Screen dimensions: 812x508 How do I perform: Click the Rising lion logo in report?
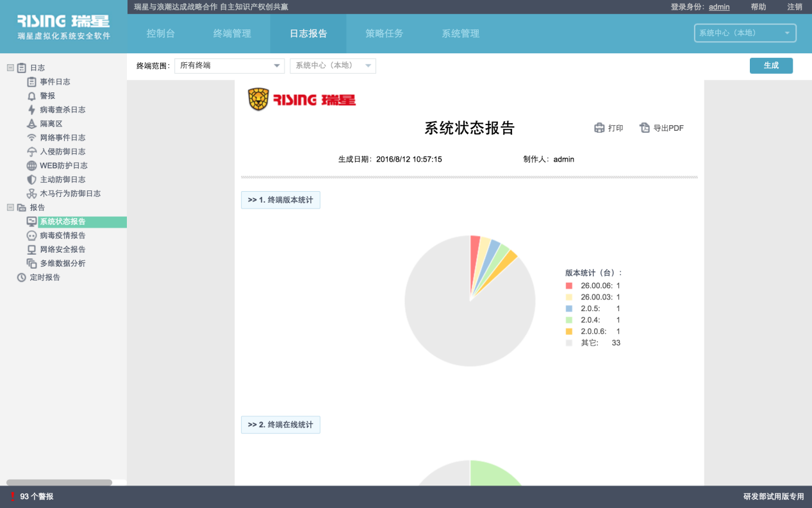tap(258, 99)
